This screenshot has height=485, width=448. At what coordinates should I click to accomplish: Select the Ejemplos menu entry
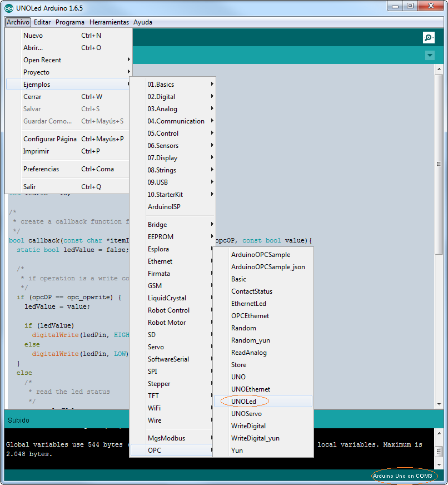[x=68, y=85]
